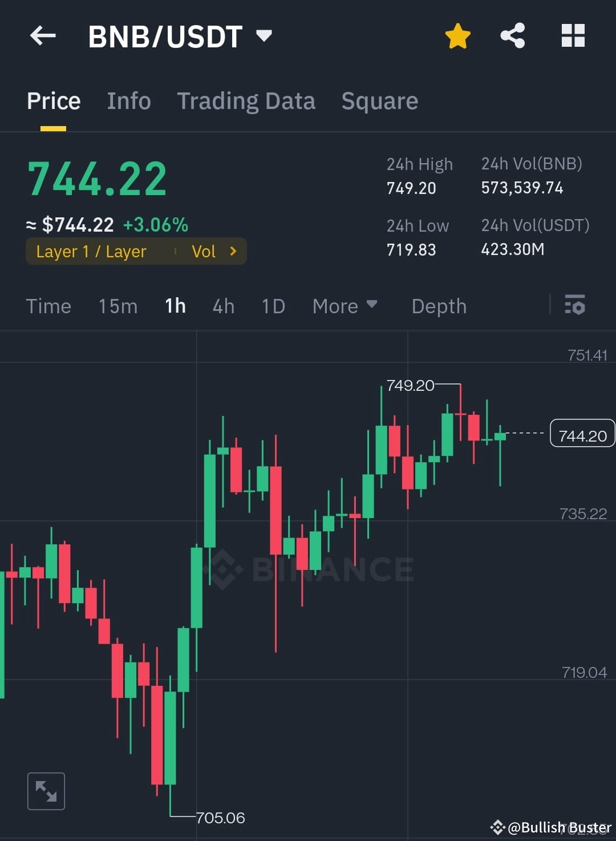Open the chart settings icon beside Depth
Image resolution: width=616 pixels, height=841 pixels.
(x=575, y=306)
